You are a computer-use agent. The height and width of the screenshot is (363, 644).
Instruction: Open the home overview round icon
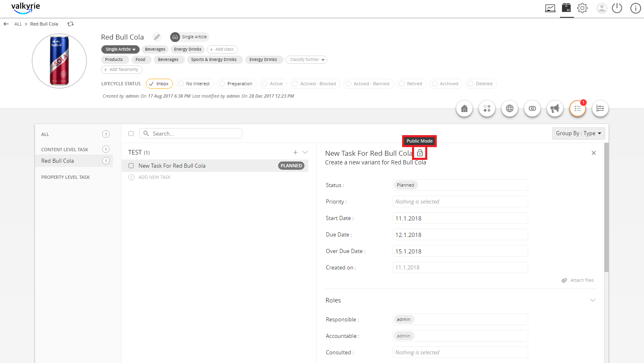coord(464,108)
